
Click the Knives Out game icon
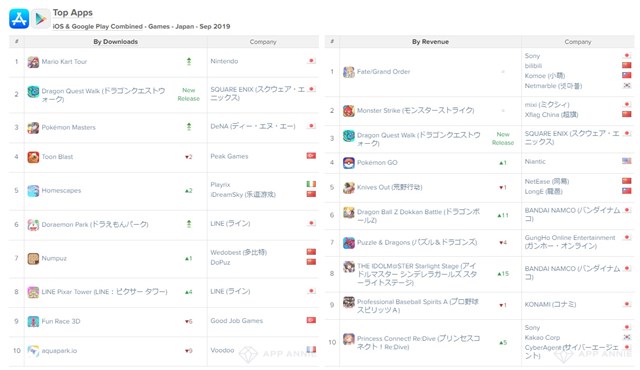pos(349,188)
